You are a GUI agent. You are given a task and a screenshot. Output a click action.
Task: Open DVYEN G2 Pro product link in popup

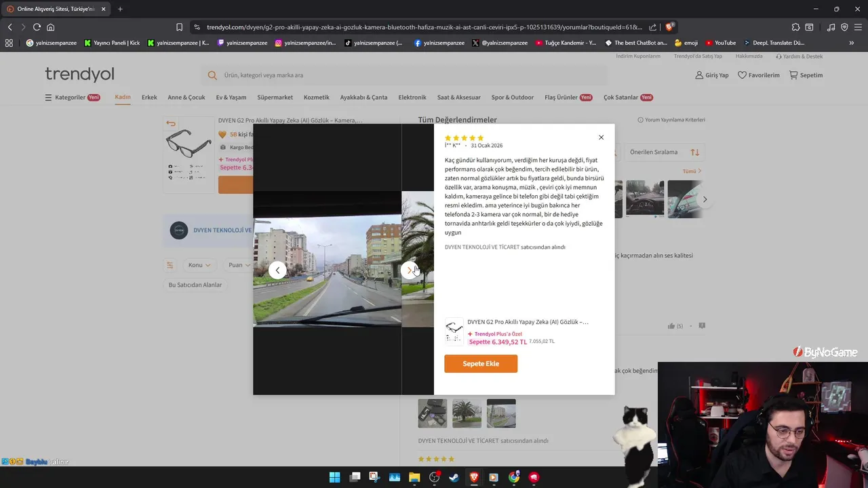click(x=528, y=322)
